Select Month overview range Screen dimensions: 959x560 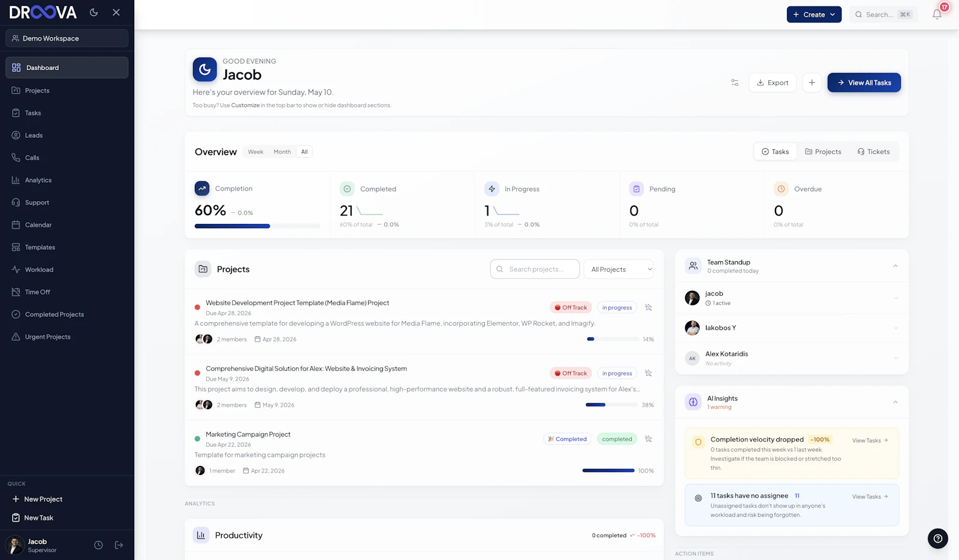pos(282,152)
